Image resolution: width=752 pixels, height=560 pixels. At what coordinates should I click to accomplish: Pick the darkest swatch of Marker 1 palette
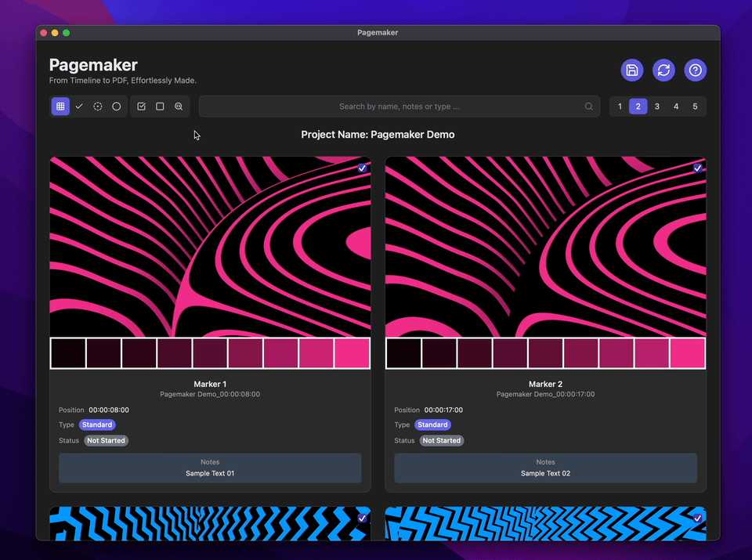[68, 353]
